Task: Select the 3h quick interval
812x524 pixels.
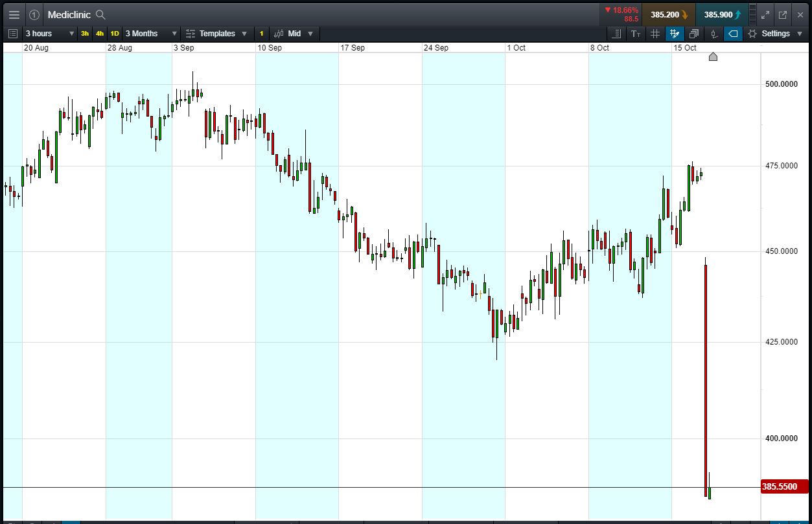Action: coord(85,33)
